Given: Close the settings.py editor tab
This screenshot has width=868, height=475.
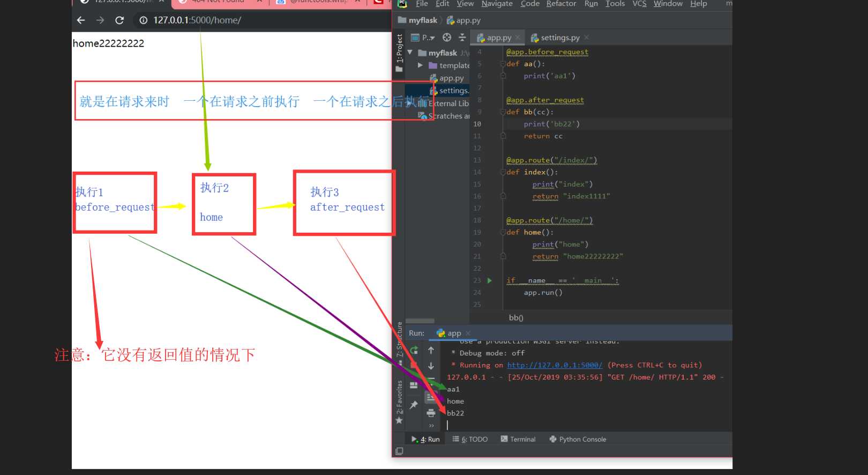Looking at the screenshot, I should click(x=587, y=38).
